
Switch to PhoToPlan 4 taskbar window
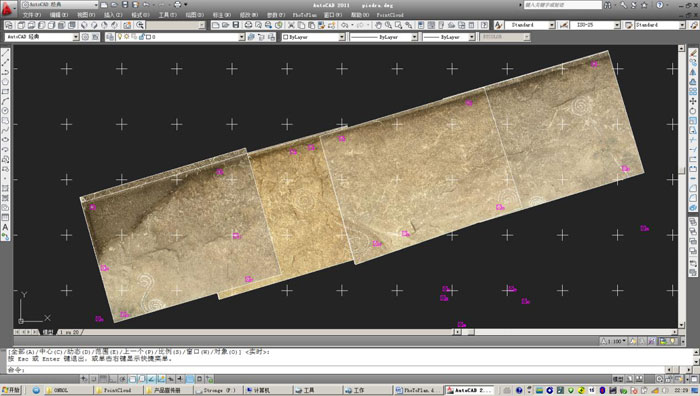(x=418, y=390)
